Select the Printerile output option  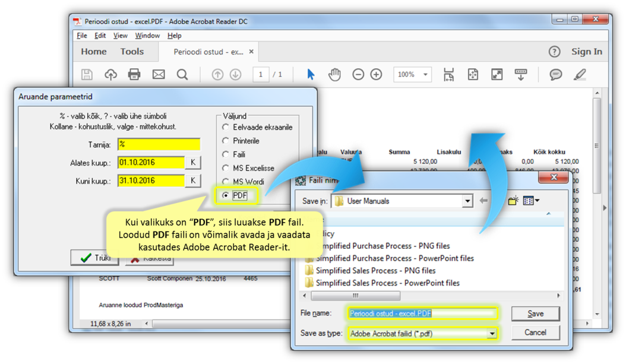coord(241,141)
